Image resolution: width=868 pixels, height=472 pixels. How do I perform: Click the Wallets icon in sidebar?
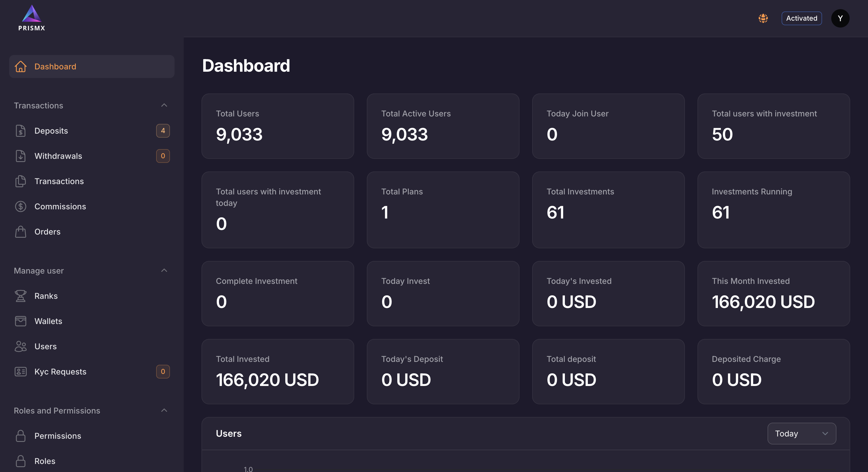21,321
